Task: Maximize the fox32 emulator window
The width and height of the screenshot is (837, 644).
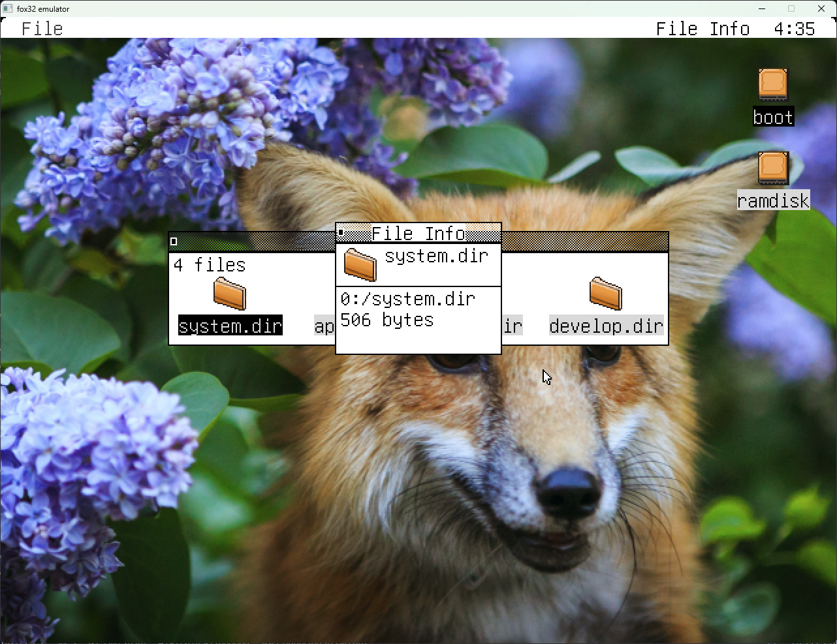Action: pyautogui.click(x=791, y=8)
